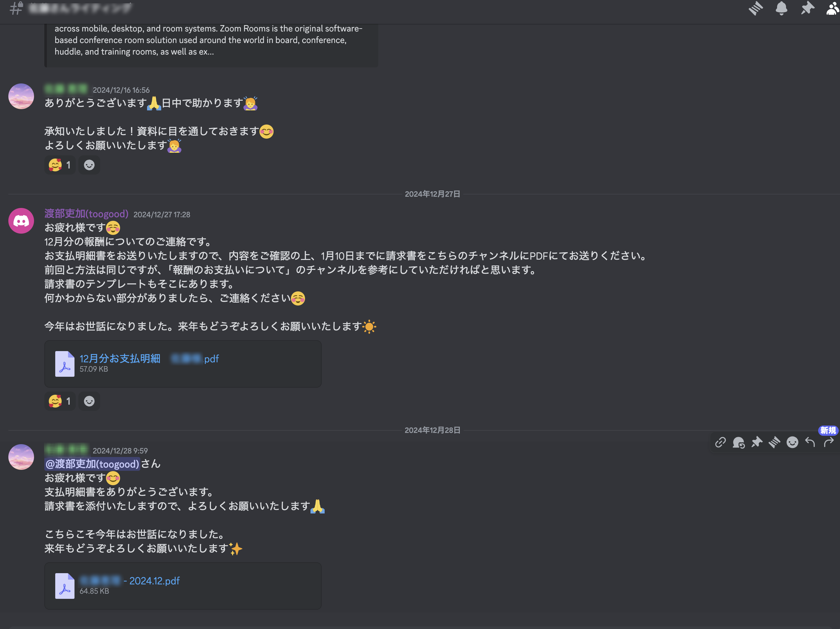
Task: Reply to message with arrow icon
Action: tap(810, 442)
